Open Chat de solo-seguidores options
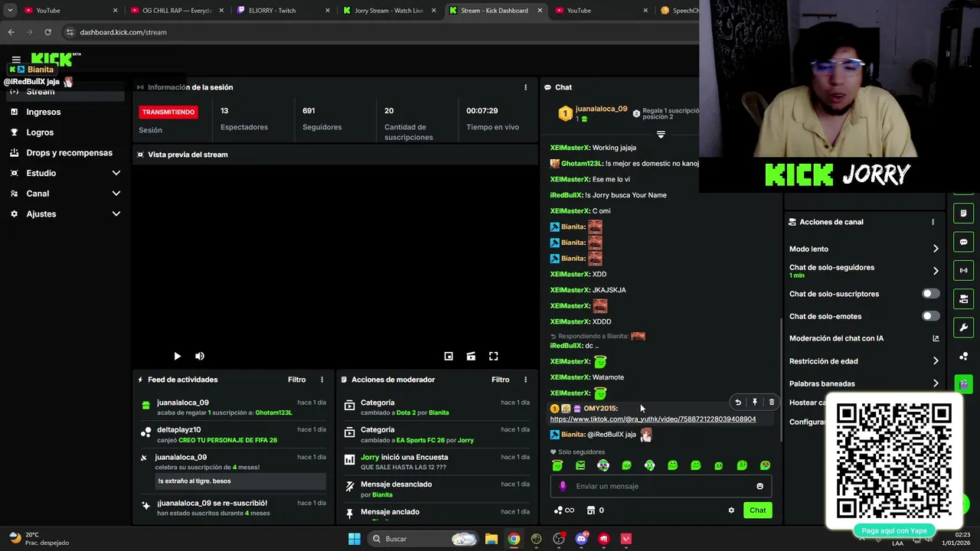The image size is (980, 551). 864,271
